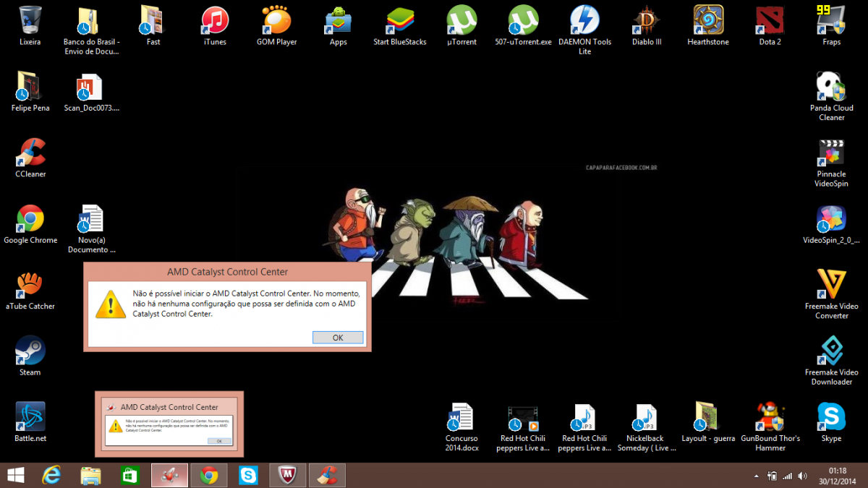This screenshot has width=868, height=488.
Task: Click the AMD Catalyst taskbar button
Action: [x=170, y=475]
